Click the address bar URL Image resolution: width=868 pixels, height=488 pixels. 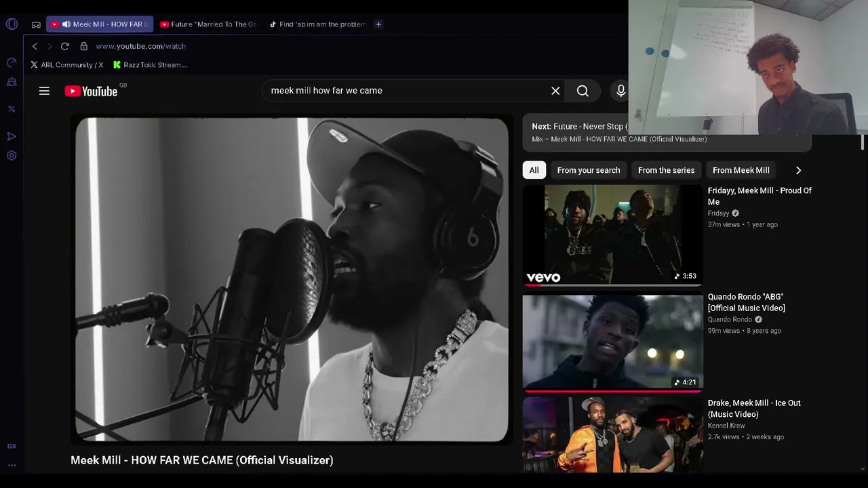(x=140, y=46)
